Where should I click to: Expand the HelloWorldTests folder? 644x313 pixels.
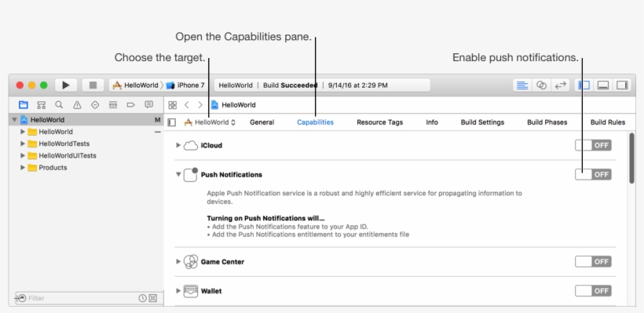tap(23, 144)
